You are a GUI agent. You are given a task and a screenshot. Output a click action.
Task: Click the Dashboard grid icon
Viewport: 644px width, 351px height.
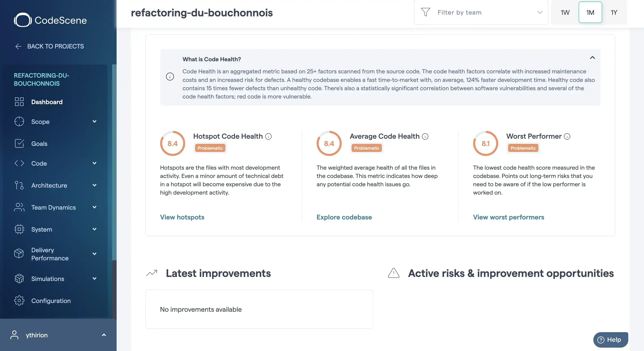(x=19, y=102)
